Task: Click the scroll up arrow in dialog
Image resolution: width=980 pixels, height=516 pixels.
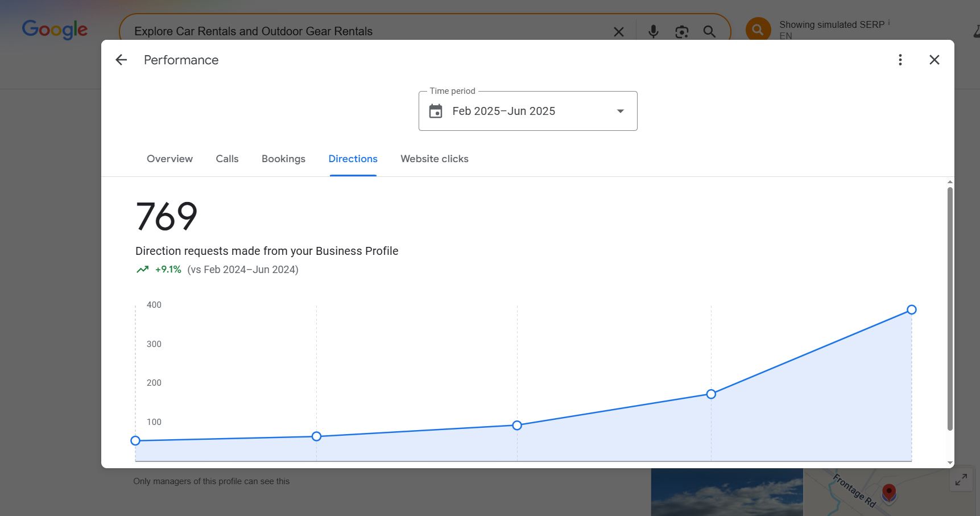Action: point(950,182)
